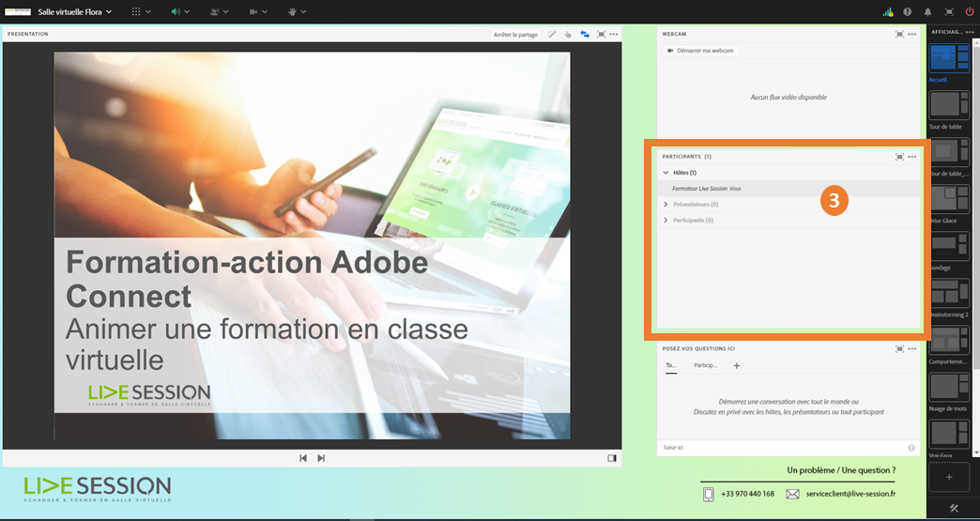Maximize the Participants pod
Image resolution: width=980 pixels, height=521 pixels.
[x=899, y=157]
